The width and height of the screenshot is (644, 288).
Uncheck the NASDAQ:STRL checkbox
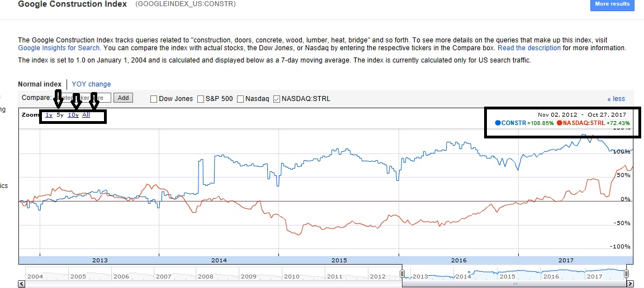277,99
